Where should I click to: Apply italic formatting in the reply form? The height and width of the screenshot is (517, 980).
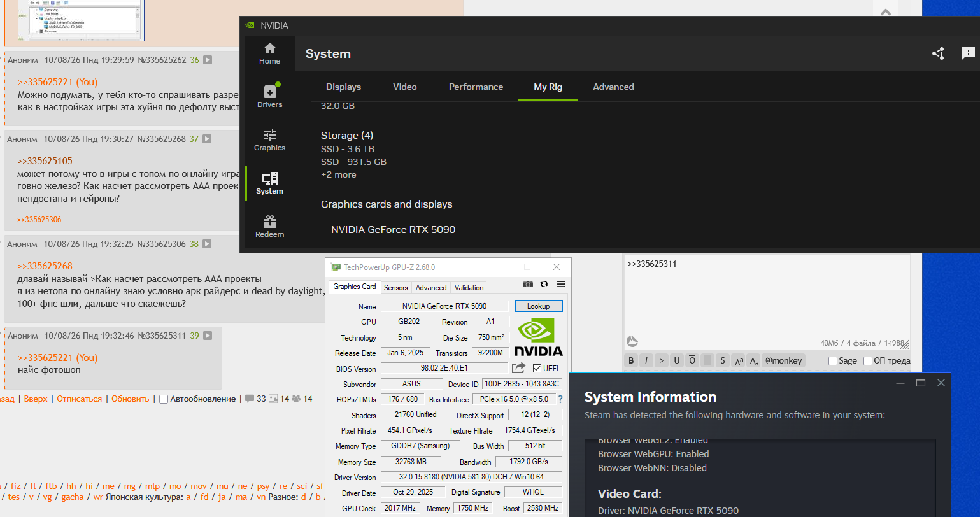646,360
